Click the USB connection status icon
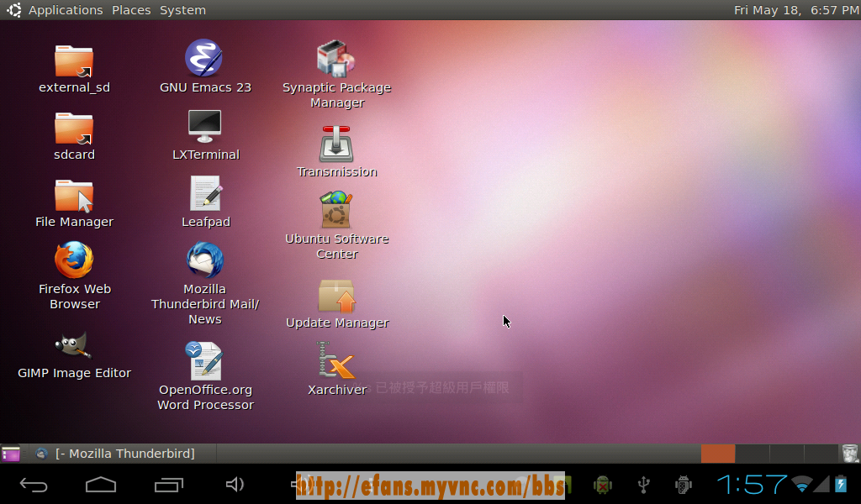 [643, 484]
